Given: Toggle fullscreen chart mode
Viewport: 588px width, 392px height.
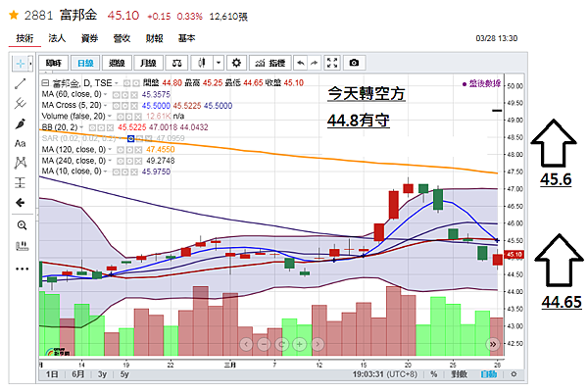Looking at the screenshot, I should [x=332, y=63].
